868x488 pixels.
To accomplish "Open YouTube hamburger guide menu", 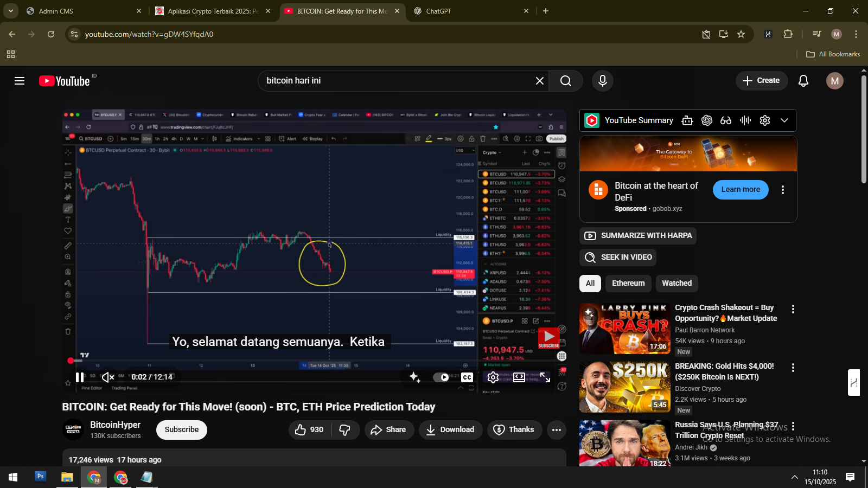I will pyautogui.click(x=20, y=81).
